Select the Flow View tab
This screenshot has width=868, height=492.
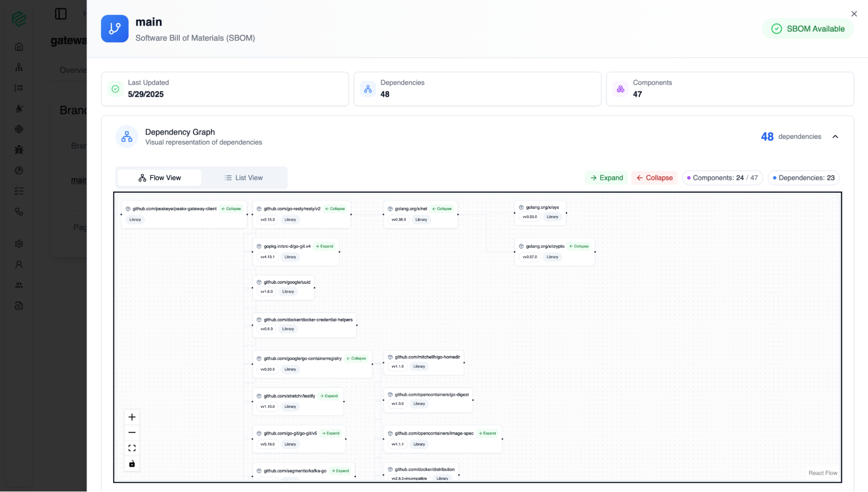coord(159,178)
